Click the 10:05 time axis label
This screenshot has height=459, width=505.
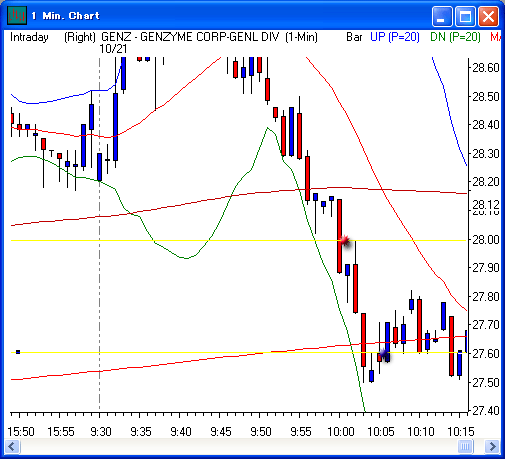point(381,432)
